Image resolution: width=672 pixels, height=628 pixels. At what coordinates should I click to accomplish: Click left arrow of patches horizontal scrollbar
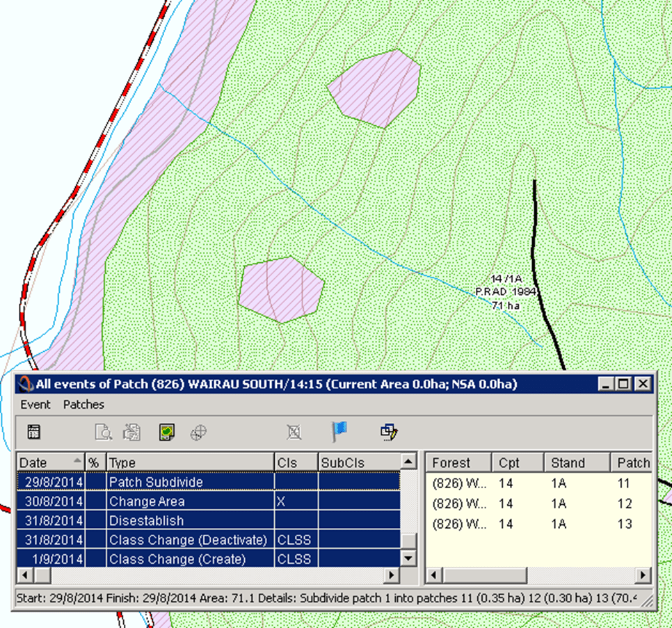pyautogui.click(x=435, y=575)
